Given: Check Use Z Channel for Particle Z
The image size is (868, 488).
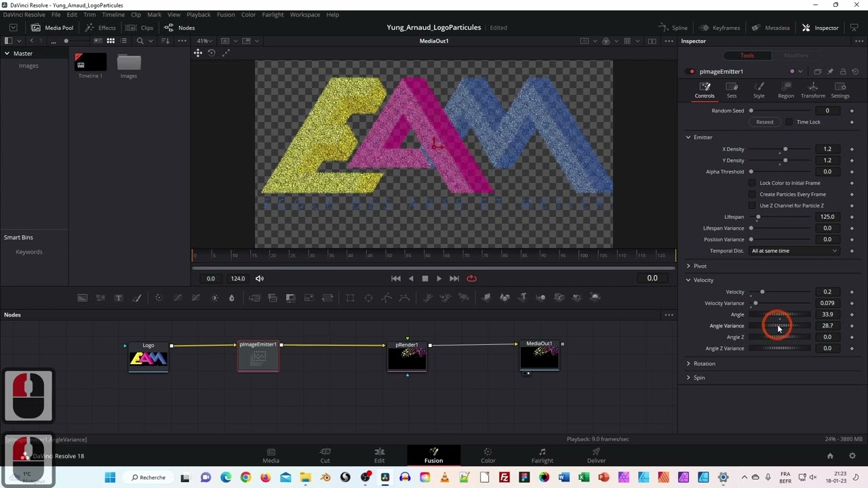Looking at the screenshot, I should click(x=752, y=205).
